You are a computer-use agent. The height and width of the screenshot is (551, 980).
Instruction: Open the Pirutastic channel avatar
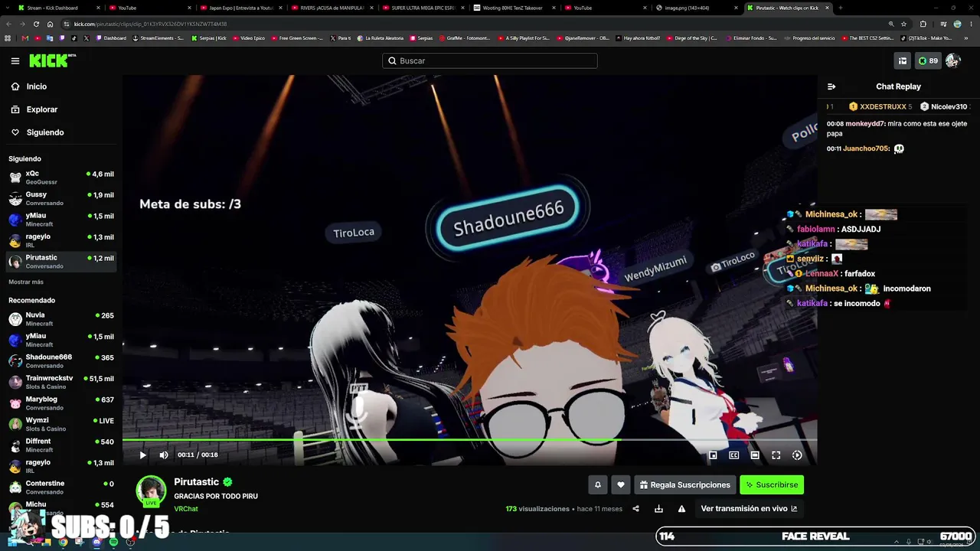(151, 491)
